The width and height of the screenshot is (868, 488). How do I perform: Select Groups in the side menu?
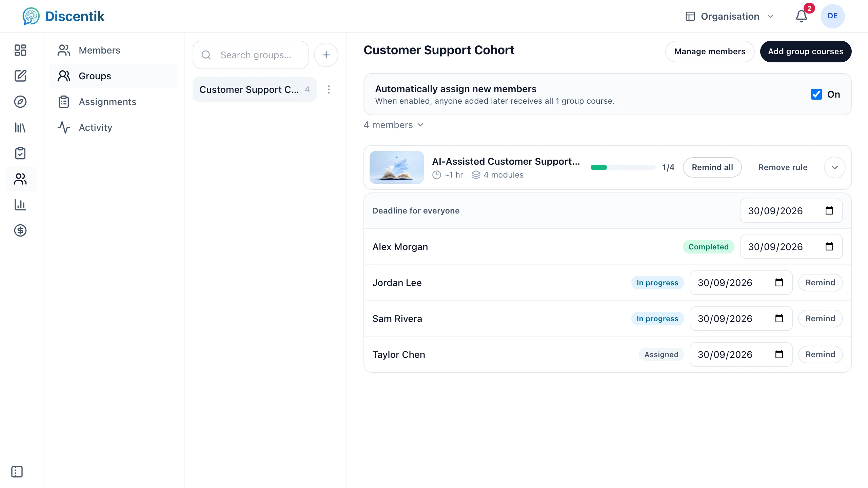114,76
